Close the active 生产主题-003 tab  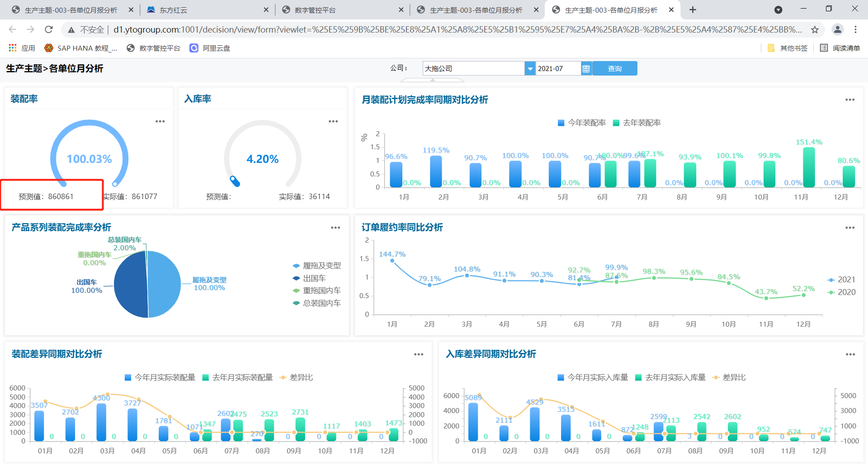(671, 10)
